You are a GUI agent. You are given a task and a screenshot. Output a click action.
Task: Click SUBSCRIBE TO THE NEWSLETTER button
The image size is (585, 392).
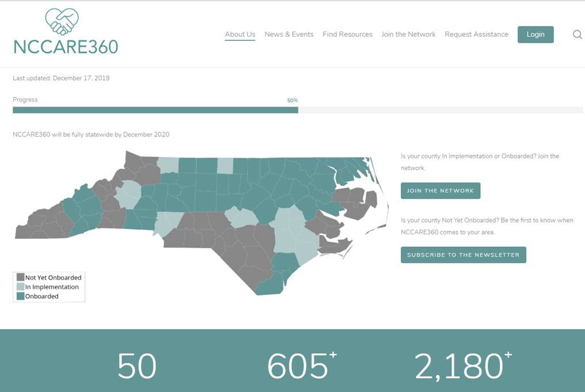tap(464, 255)
